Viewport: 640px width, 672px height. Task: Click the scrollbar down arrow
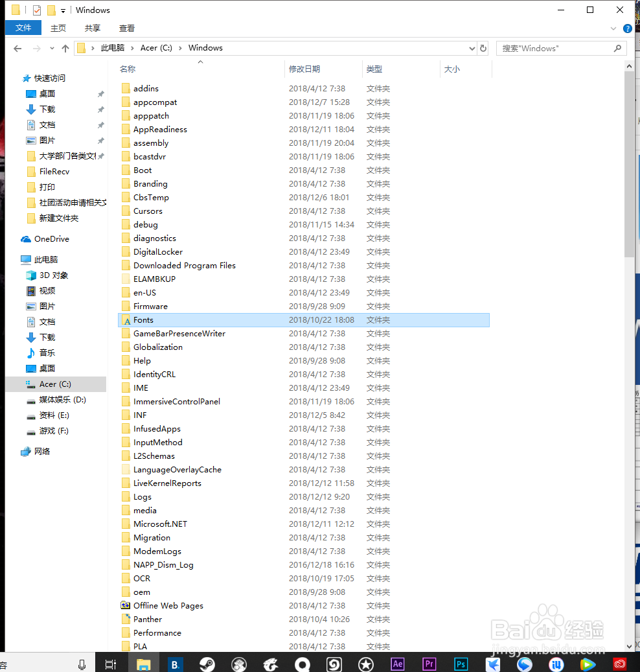pyautogui.click(x=629, y=646)
